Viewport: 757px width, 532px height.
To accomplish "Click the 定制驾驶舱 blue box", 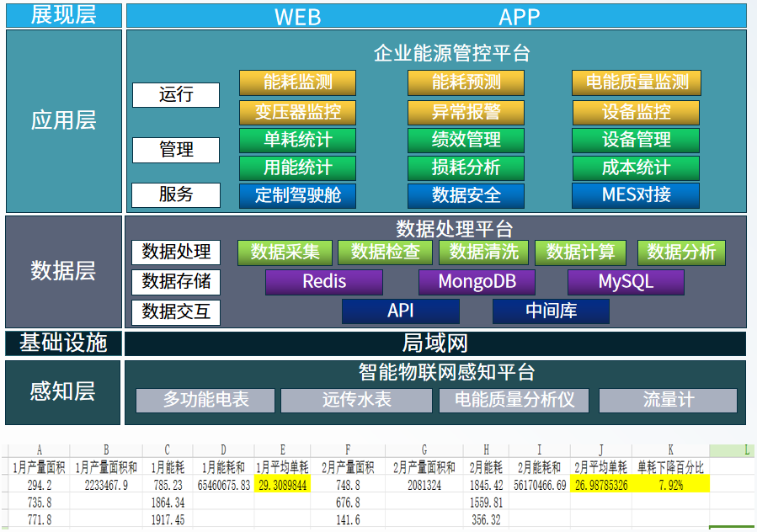I will click(297, 195).
